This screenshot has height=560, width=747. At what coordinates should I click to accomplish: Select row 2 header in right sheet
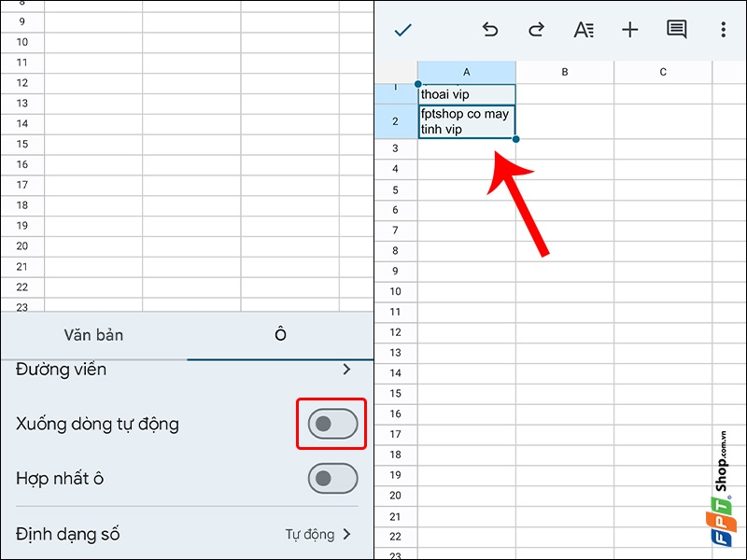pos(395,121)
